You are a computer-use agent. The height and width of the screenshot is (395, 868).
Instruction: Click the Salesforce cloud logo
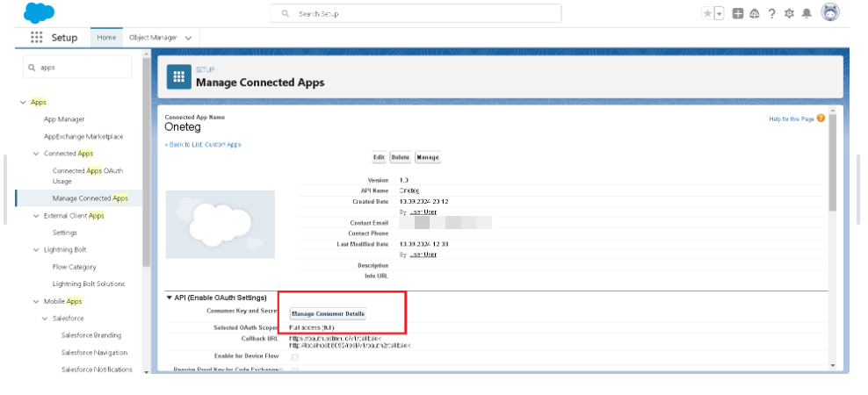point(40,12)
